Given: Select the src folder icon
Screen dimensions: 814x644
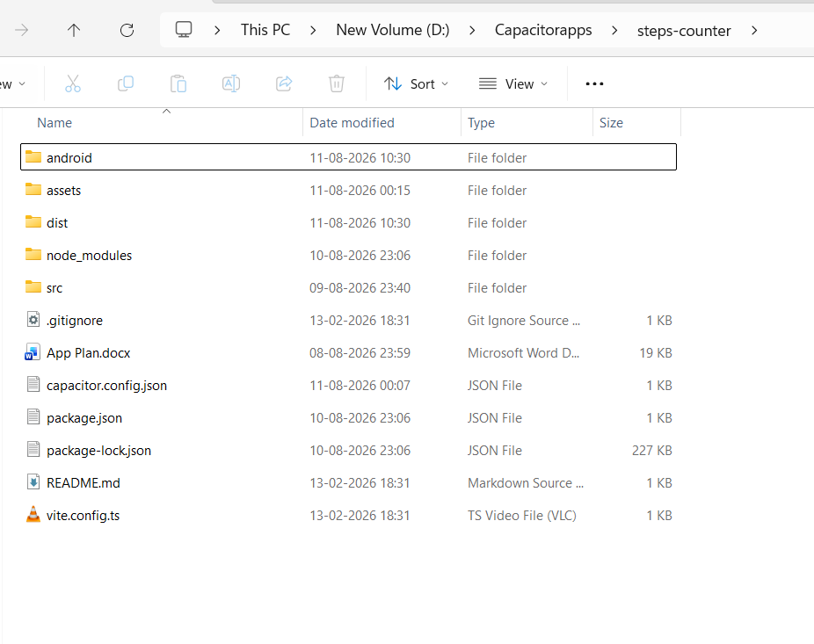Looking at the screenshot, I should (x=33, y=287).
